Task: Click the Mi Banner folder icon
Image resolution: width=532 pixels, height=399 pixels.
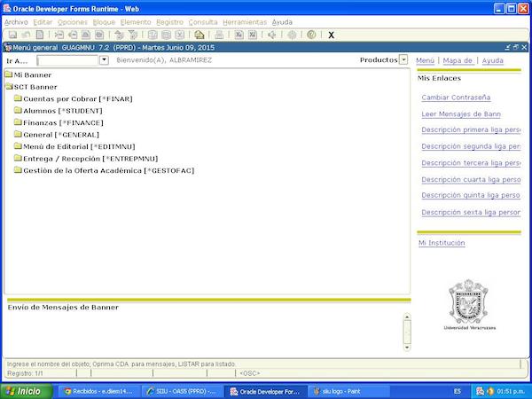Action: (x=8, y=75)
